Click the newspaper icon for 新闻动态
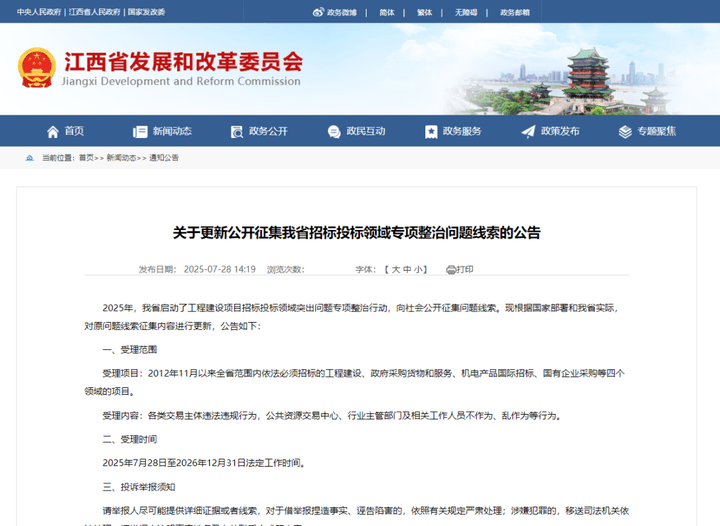The image size is (720, 526). 140,132
